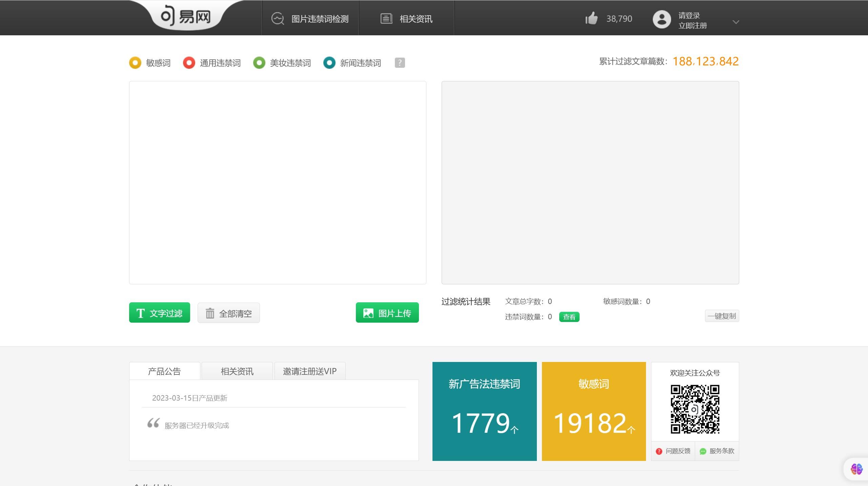868x486 pixels.
Task: Click the magnifier icon beside 图片违禁词检测
Action: 277,18
